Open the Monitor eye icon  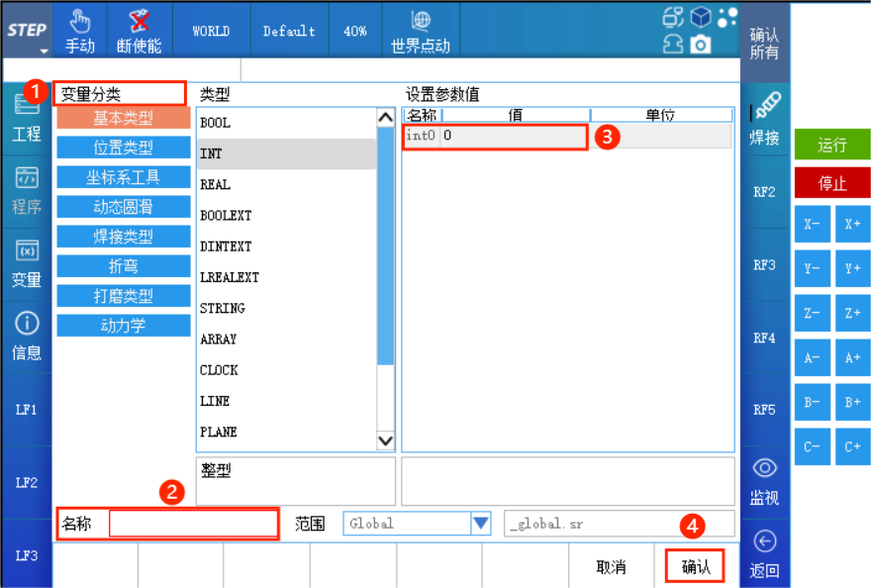tap(764, 467)
